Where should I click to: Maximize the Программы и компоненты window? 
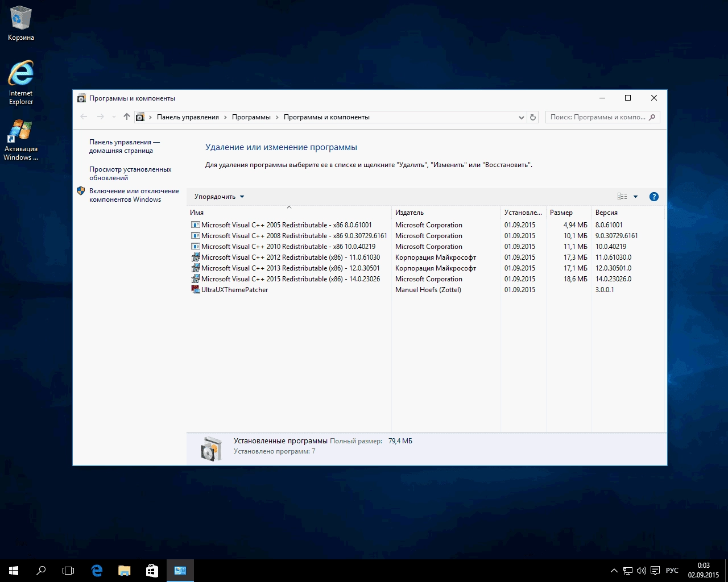[628, 98]
